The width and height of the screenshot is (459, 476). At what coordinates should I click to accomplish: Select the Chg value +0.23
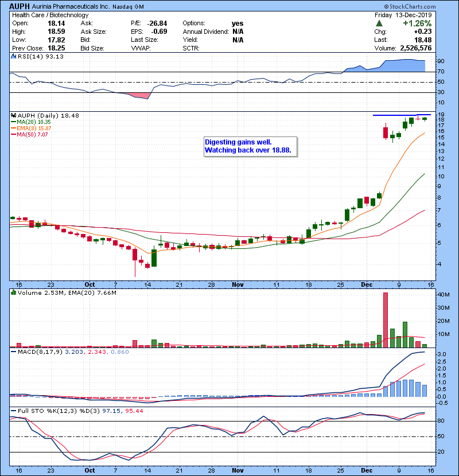[x=422, y=32]
